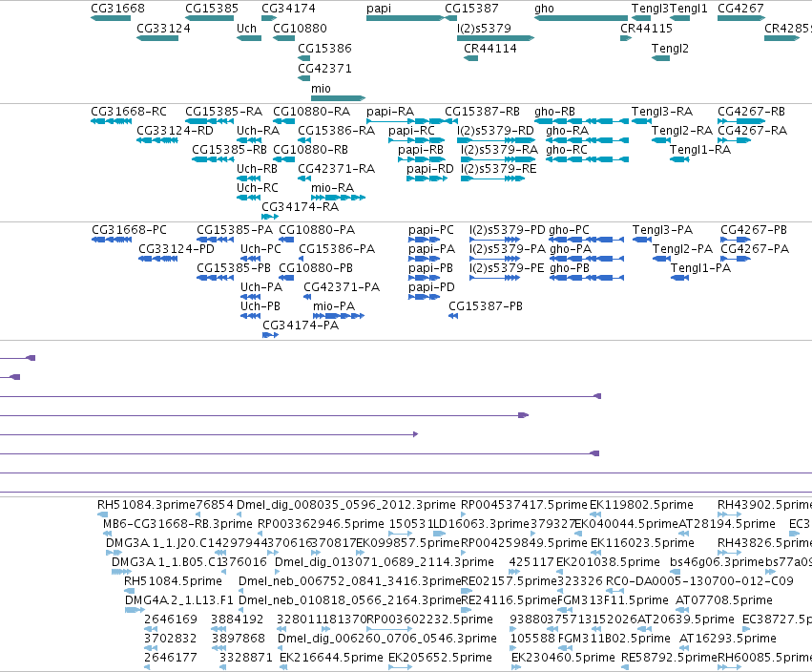
Task: Click the papi-RD transcript label
Action: [x=429, y=169]
